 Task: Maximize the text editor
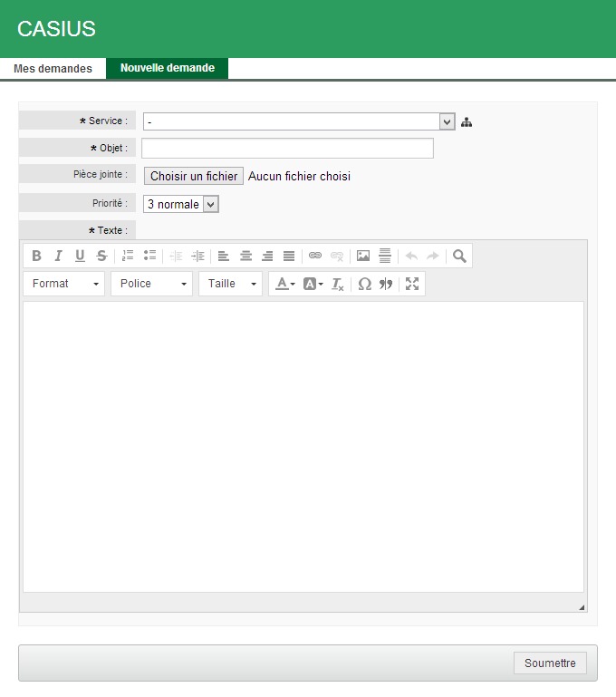click(x=412, y=284)
